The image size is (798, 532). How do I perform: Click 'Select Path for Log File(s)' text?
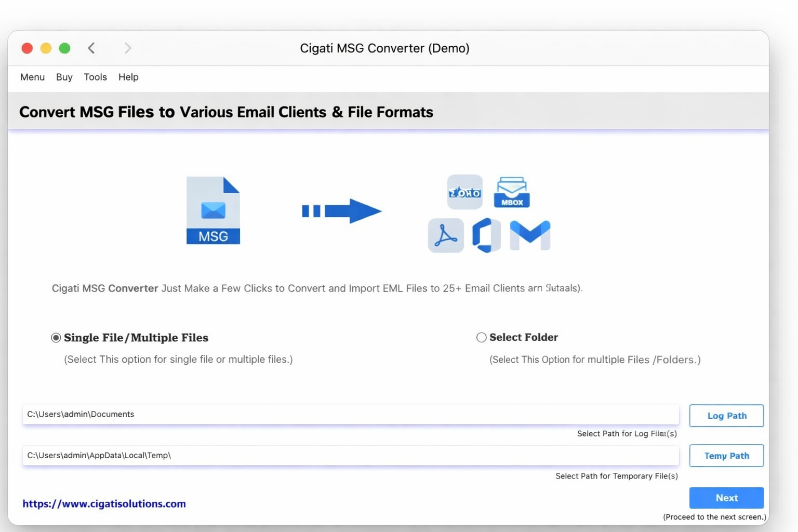(x=627, y=433)
